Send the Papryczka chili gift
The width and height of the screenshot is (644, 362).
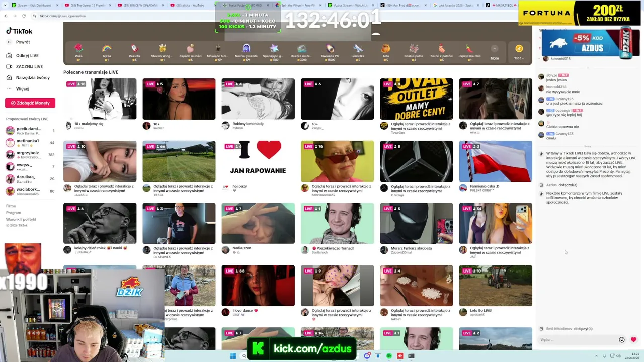[x=469, y=52]
